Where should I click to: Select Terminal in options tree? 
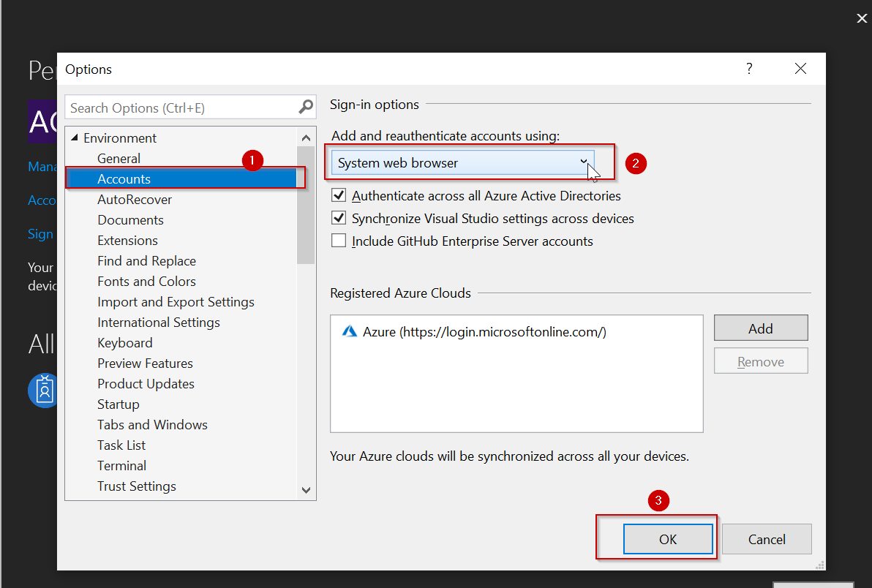[121, 466]
